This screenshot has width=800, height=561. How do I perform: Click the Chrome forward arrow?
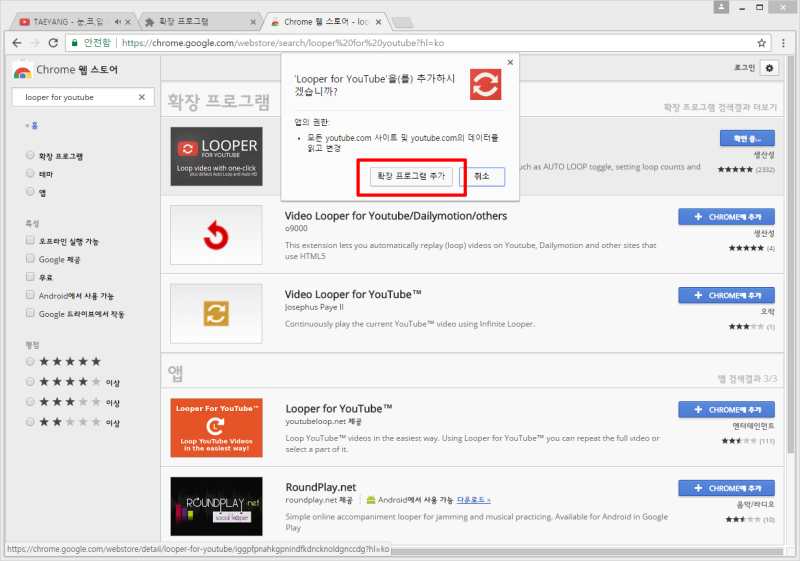[35, 43]
